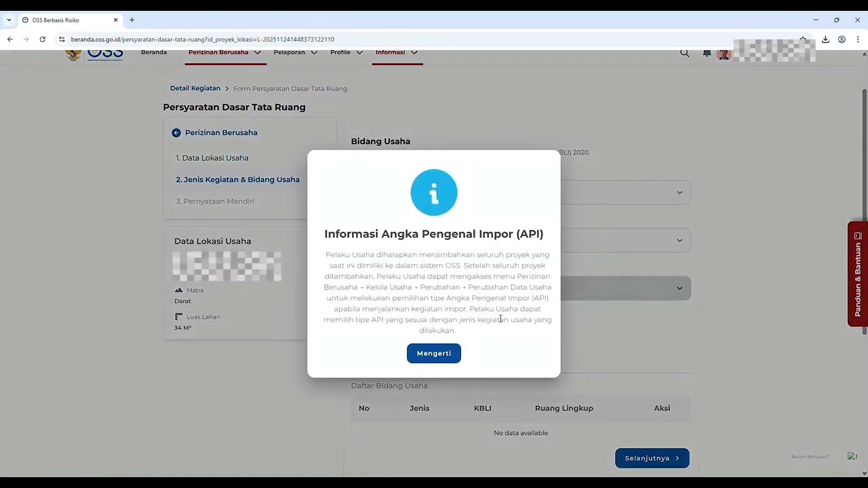Click the Darat matra value
This screenshot has width=868, height=488.
click(182, 301)
